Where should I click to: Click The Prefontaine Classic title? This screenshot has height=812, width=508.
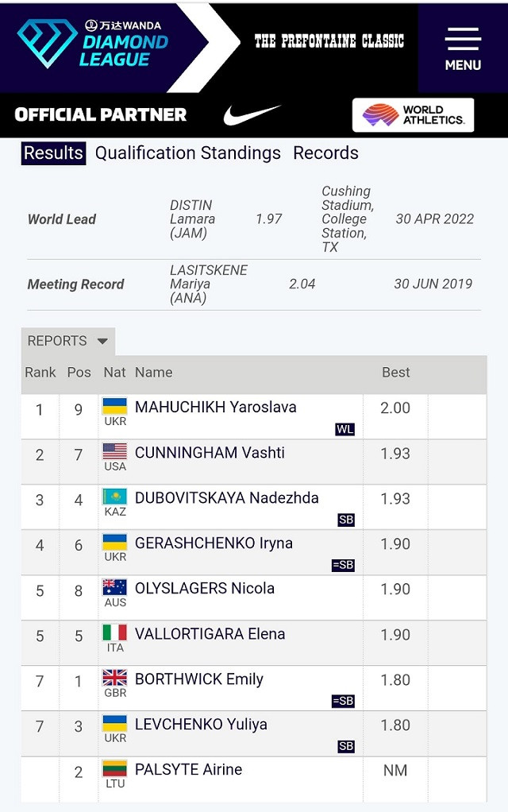329,41
